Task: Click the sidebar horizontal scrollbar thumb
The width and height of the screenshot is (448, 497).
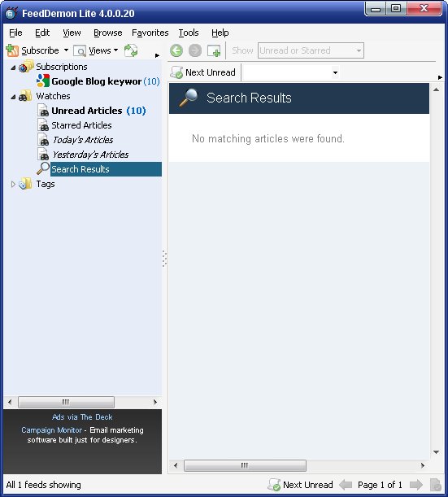Action: 66,402
